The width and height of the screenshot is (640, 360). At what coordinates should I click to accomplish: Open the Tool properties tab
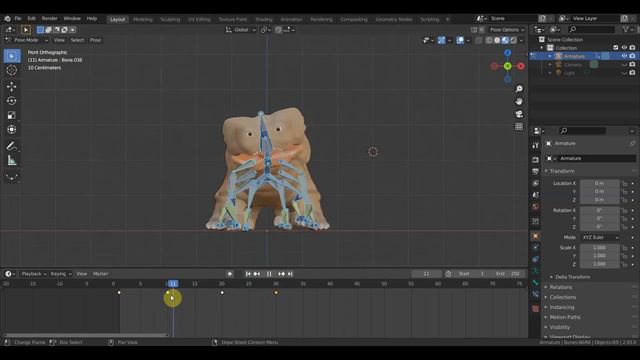coord(536,146)
